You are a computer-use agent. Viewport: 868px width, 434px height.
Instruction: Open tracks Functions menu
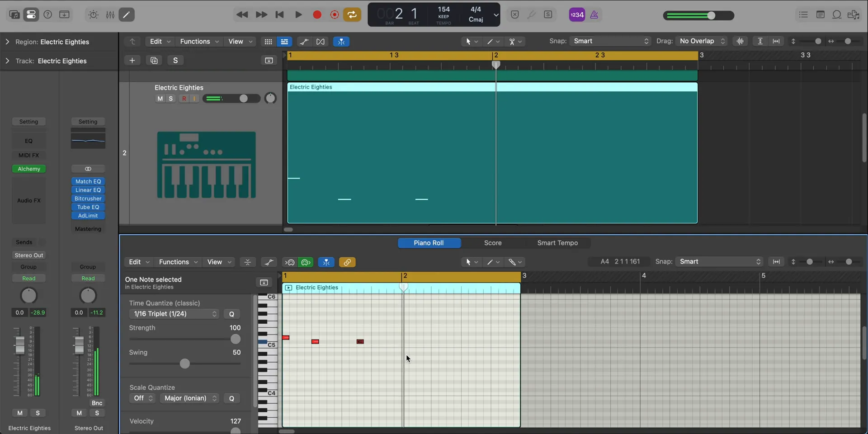[199, 41]
